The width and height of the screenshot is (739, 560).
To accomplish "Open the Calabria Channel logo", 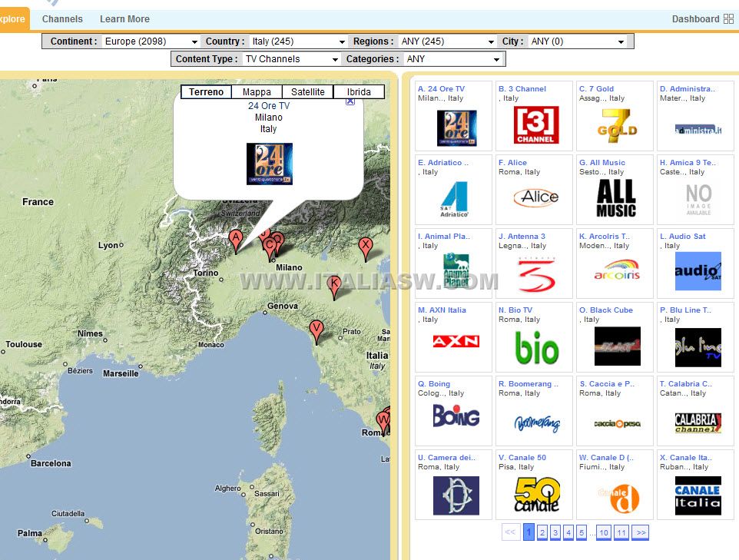I will point(698,422).
